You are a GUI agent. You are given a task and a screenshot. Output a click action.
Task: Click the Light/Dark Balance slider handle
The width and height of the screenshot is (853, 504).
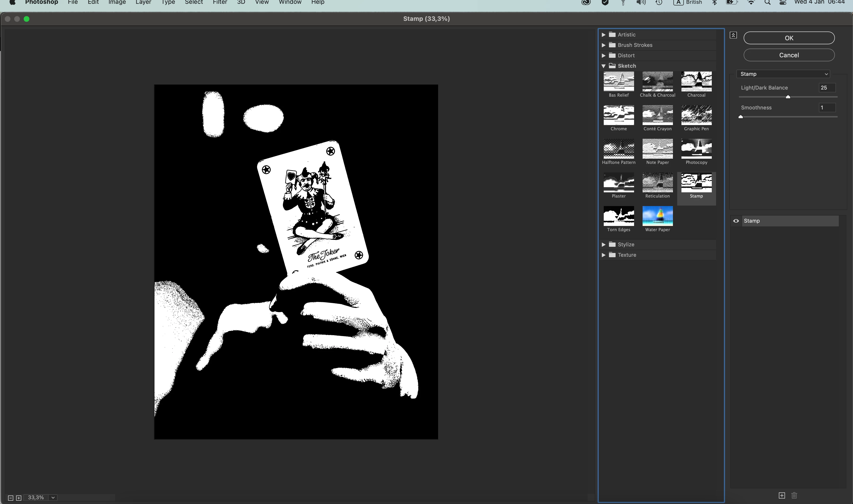click(x=788, y=97)
